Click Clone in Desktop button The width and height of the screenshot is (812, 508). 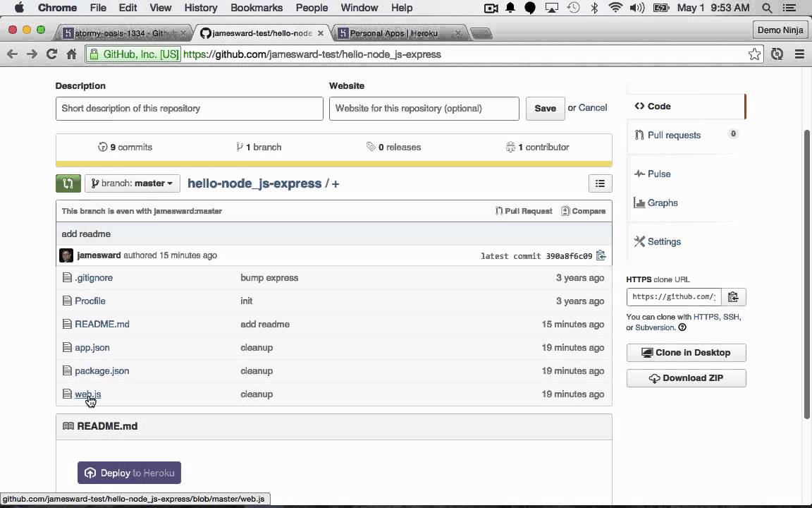click(686, 353)
